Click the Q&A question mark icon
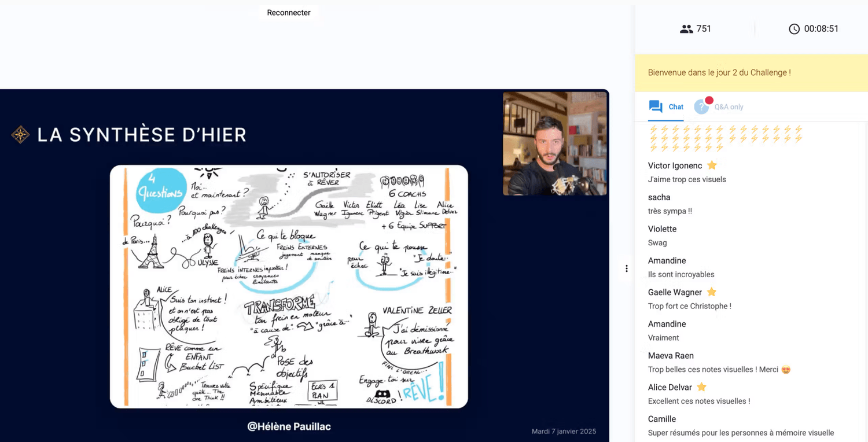Screen dimensions: 868x442 701,106
